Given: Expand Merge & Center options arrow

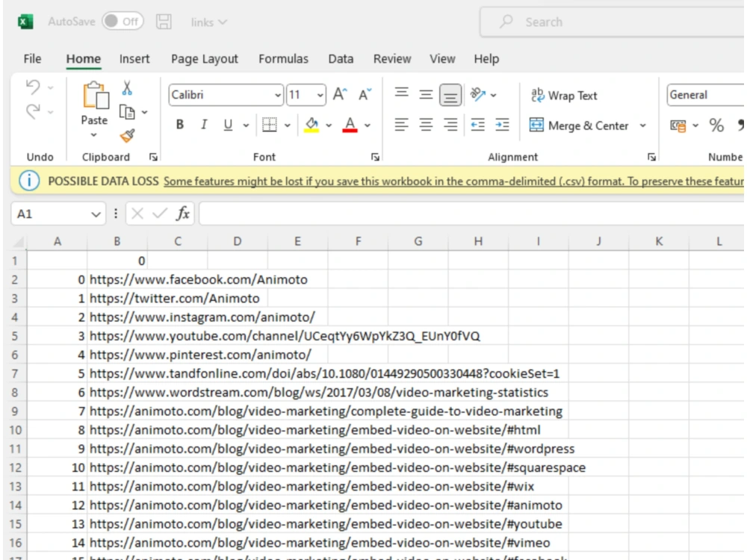Looking at the screenshot, I should pos(642,125).
